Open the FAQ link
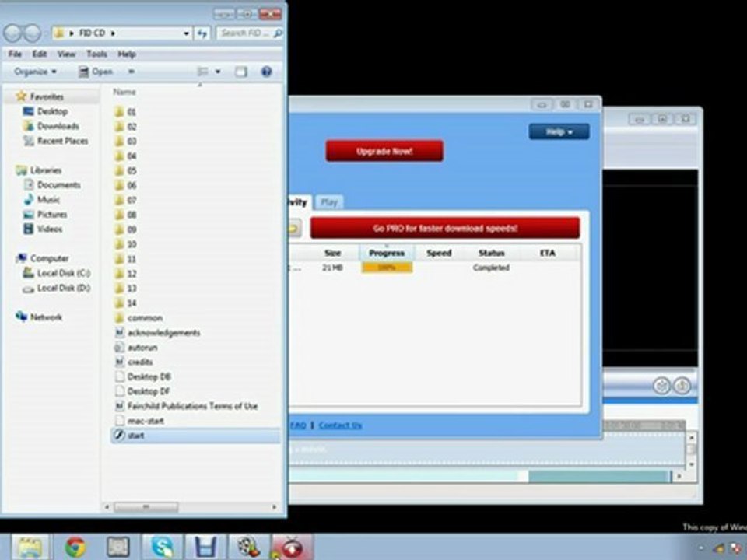The height and width of the screenshot is (560, 747). click(x=298, y=425)
